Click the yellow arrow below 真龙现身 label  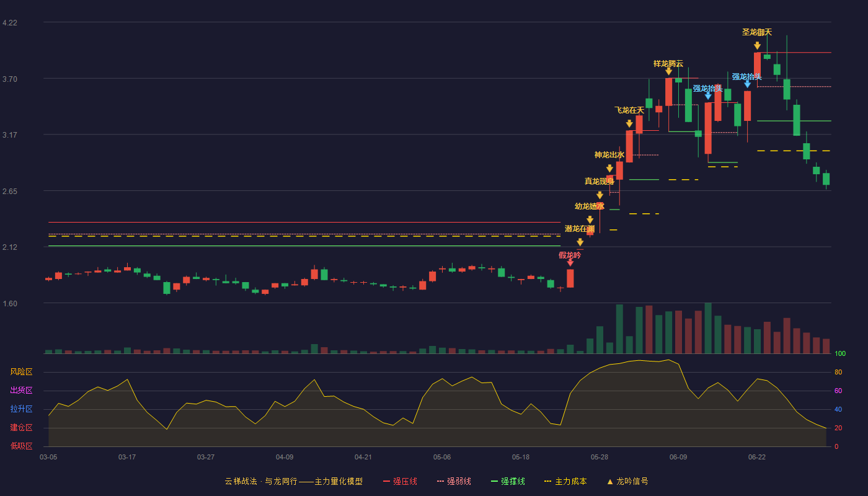click(600, 195)
